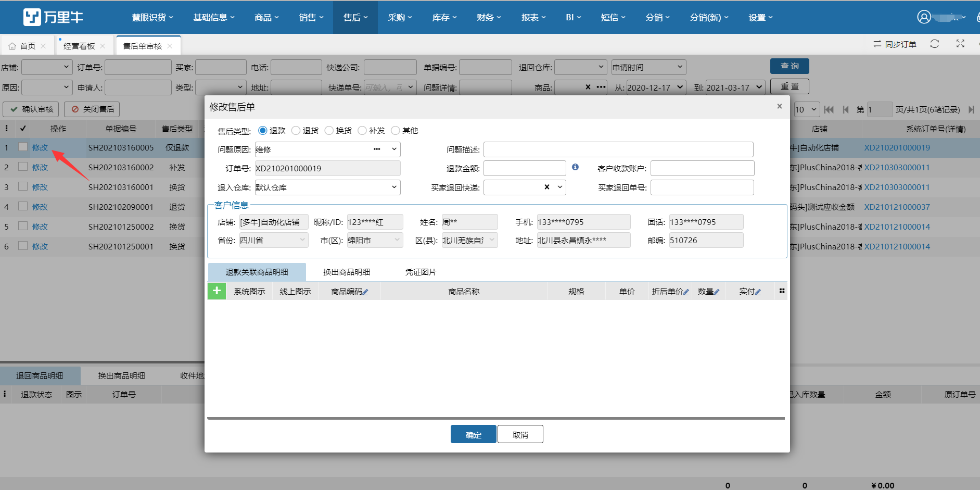Image resolution: width=980 pixels, height=490 pixels.
Task: Click the 问题描述 input field
Action: (618, 149)
